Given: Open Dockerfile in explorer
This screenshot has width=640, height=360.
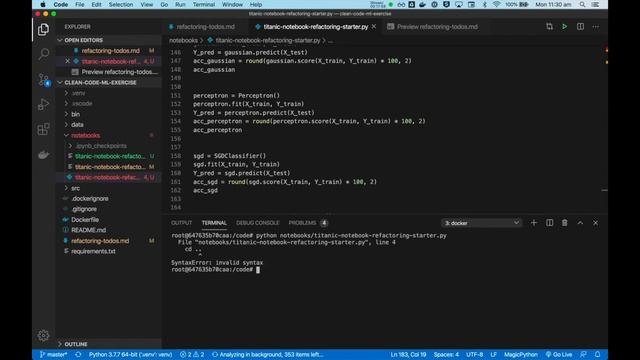Looking at the screenshot, I should 85,220.
